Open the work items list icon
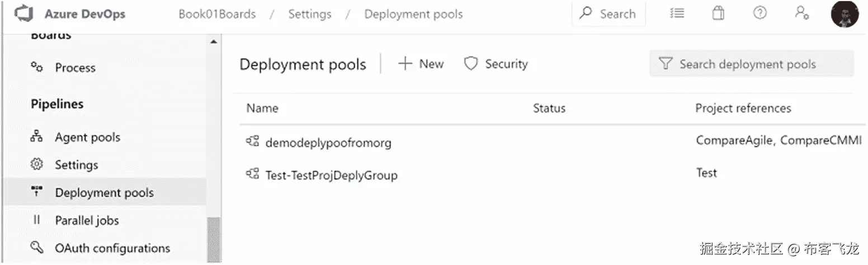This screenshot has height=265, width=868. click(677, 13)
